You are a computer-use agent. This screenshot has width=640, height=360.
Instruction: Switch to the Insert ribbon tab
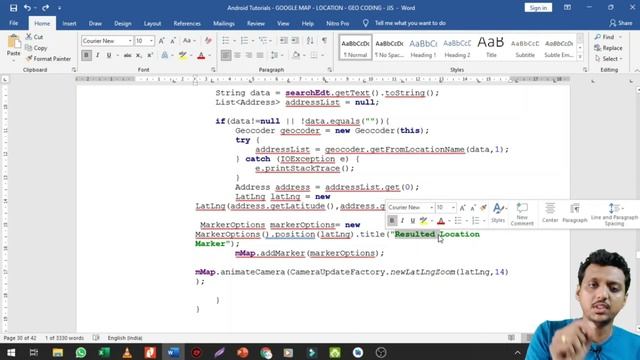click(x=69, y=23)
